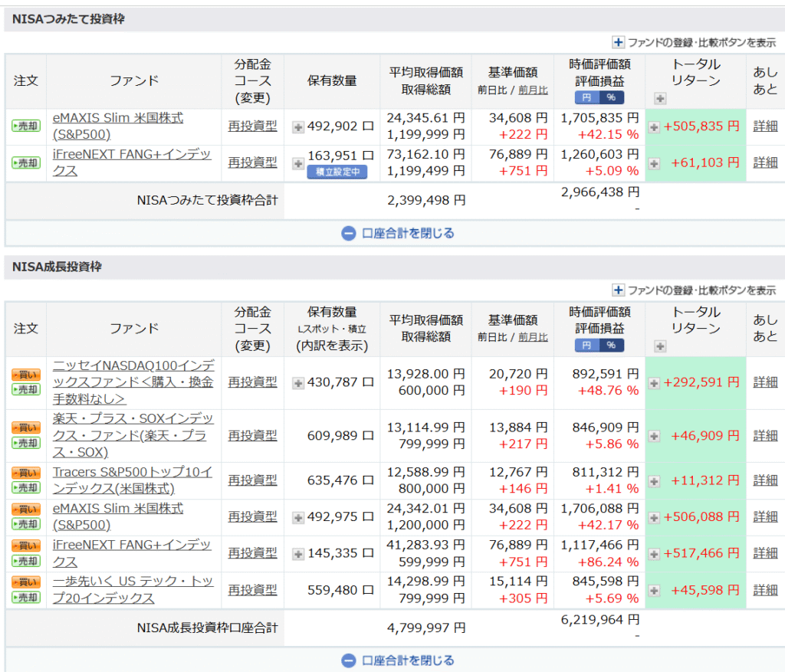Change 再投資型 course for 一歩先いく USテック

[252, 590]
